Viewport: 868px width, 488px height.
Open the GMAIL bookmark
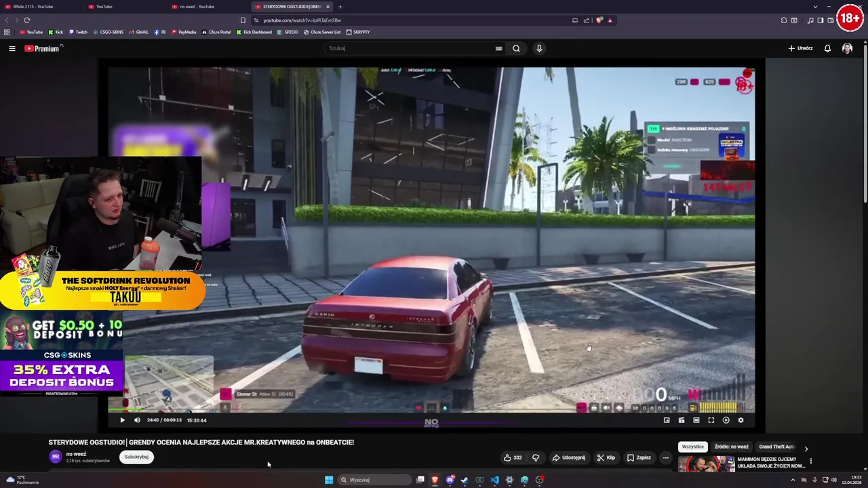click(x=138, y=32)
